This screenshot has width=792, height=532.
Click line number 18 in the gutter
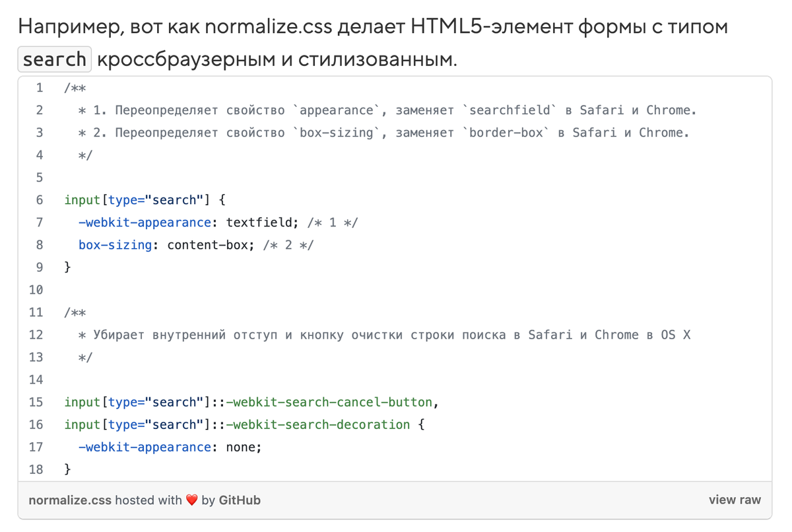36,469
